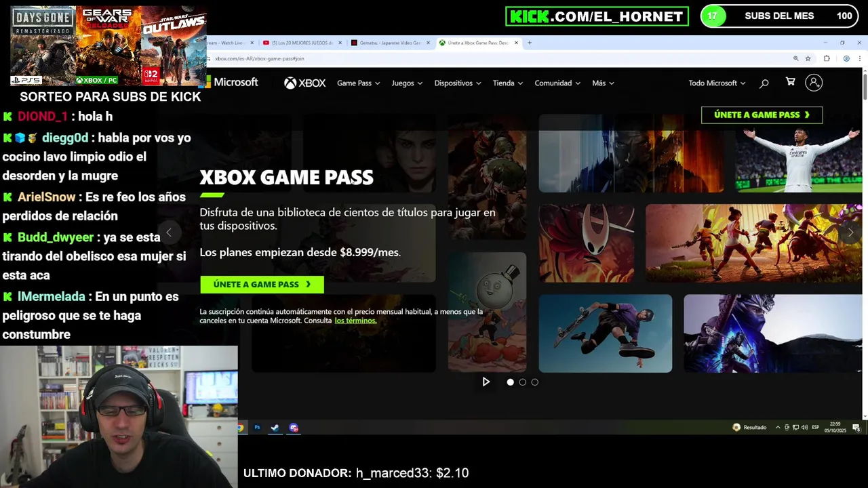Go to the previous carousel slide arrow

(x=169, y=232)
